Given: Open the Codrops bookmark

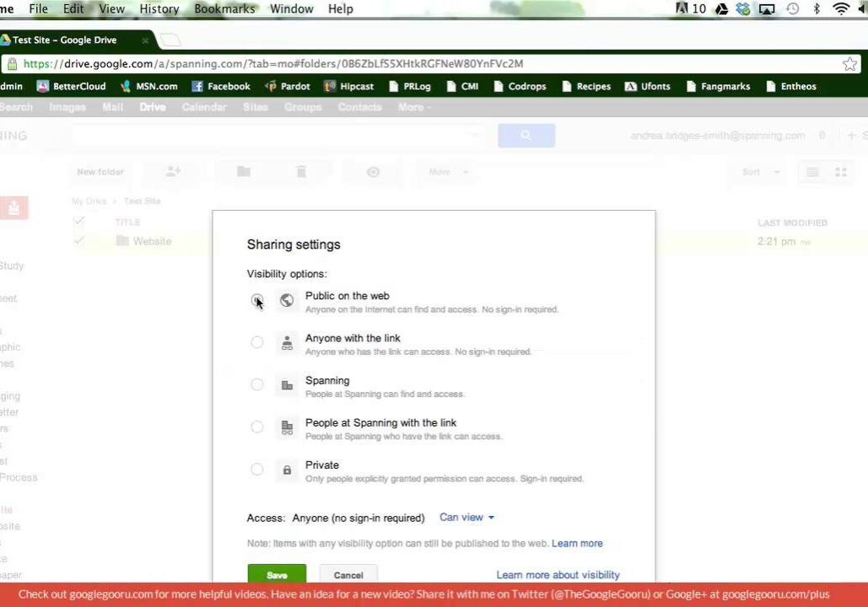Looking at the screenshot, I should 520,86.
